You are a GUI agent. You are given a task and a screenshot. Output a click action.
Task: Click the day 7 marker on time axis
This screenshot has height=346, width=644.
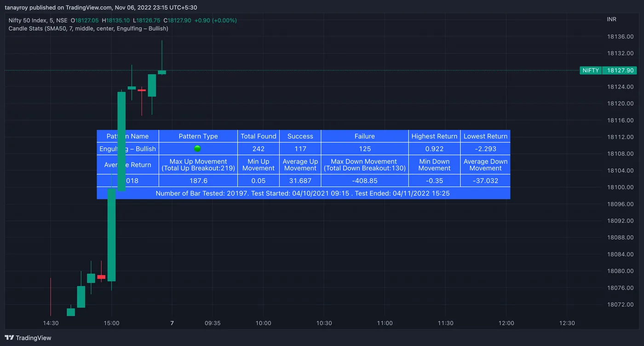pyautogui.click(x=172, y=323)
